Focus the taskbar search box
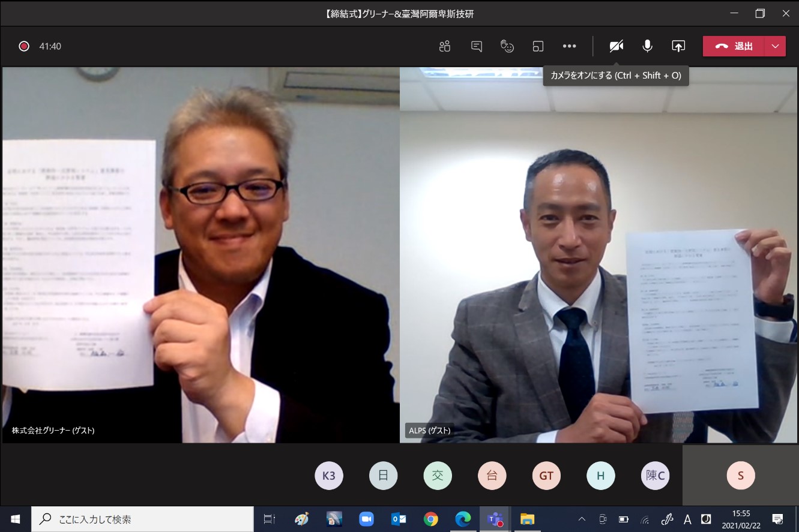Screen dimensions: 799x532 pyautogui.click(x=142, y=519)
